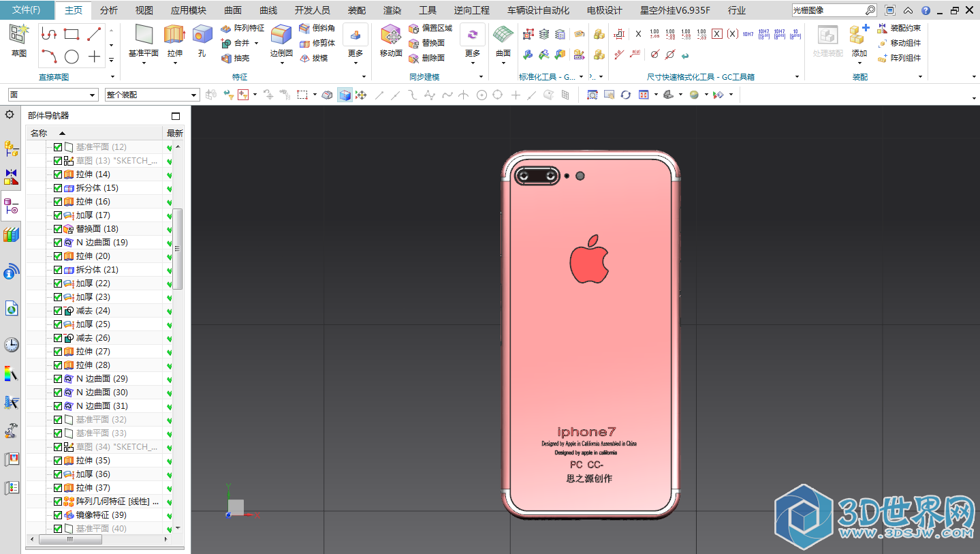
Task: Open the assembly navigator sidebar tab
Action: pos(12,147)
